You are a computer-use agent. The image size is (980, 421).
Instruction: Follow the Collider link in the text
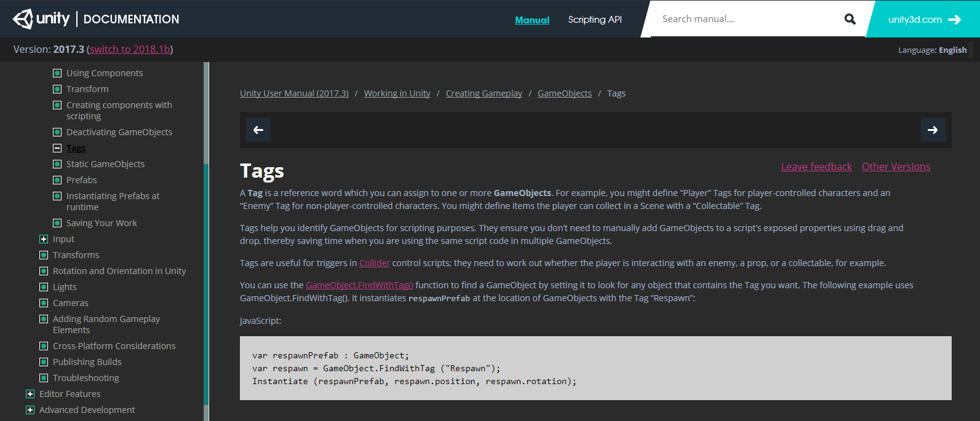pyautogui.click(x=375, y=263)
